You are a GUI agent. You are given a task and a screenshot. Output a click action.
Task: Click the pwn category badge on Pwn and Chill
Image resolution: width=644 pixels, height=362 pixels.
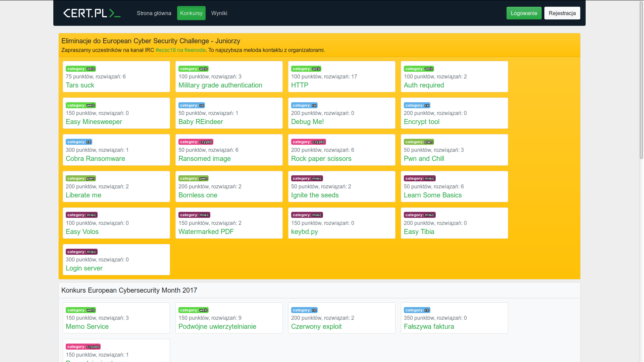419,142
